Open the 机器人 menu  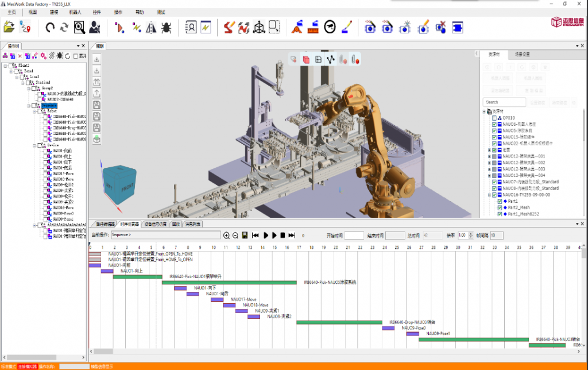click(x=75, y=12)
